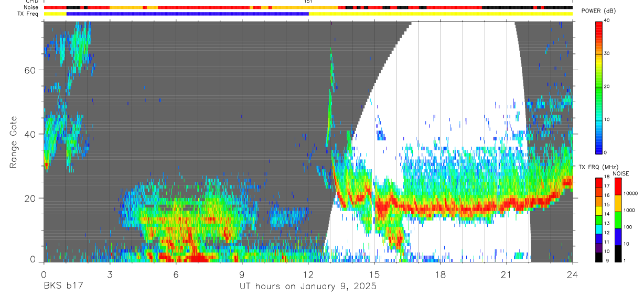Click x-axis tick label '24'
This screenshot has height=297, width=644.
(573, 274)
